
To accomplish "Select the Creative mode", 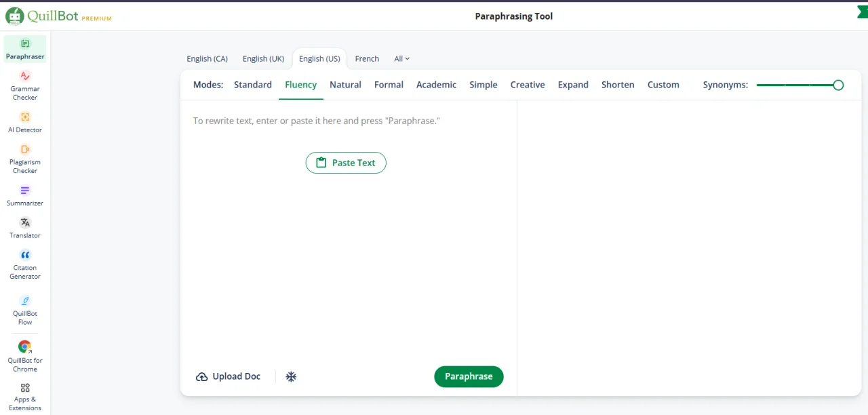I will 528,85.
